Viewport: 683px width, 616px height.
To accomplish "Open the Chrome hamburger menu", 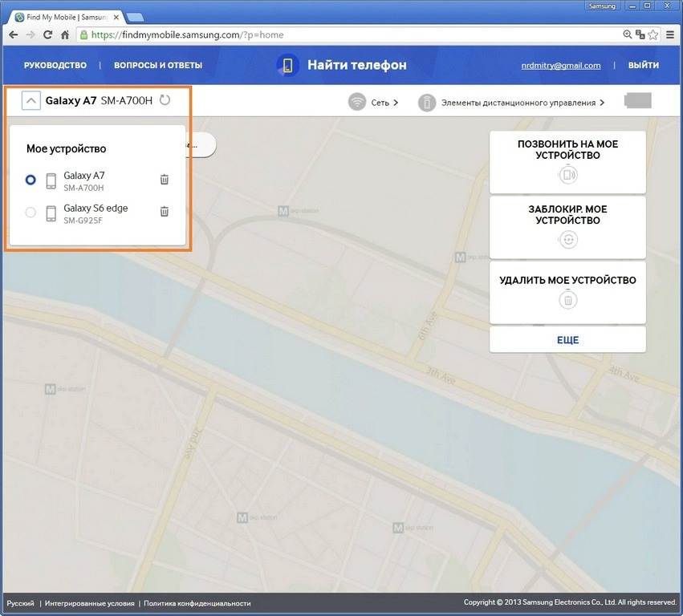I will (670, 35).
